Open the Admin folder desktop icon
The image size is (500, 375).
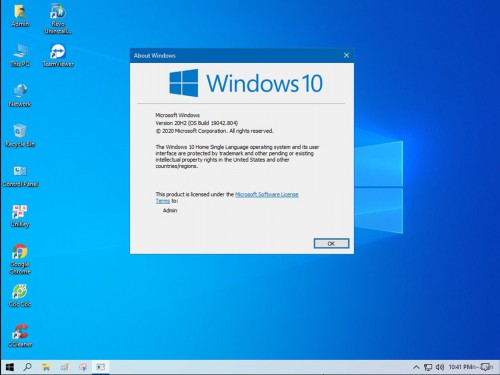(x=20, y=15)
